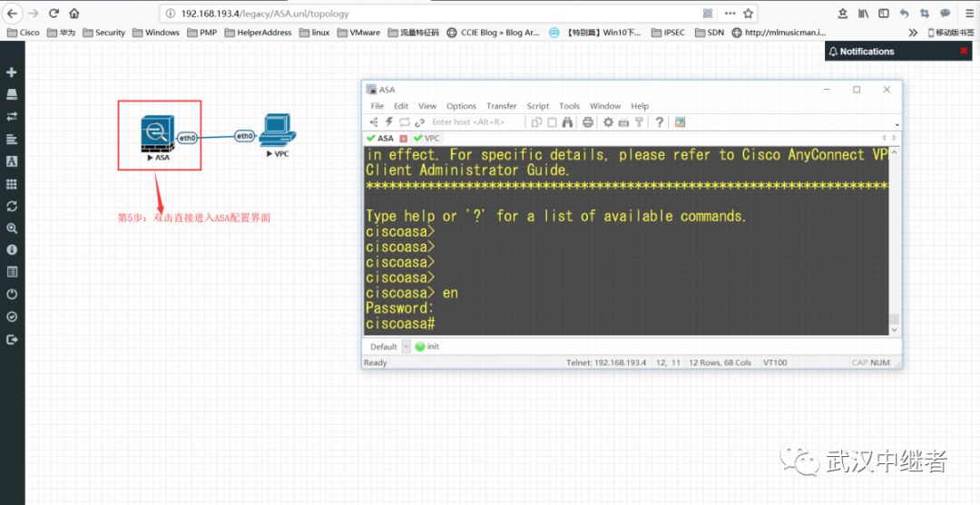Open the Status info sidebar icon
980x505 pixels.
(x=11, y=249)
